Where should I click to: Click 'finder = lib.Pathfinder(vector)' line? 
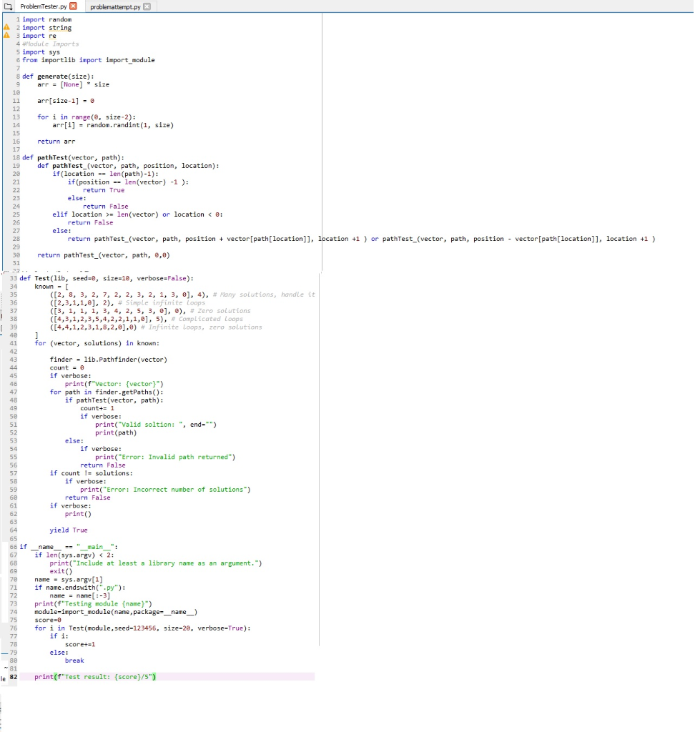tap(109, 360)
